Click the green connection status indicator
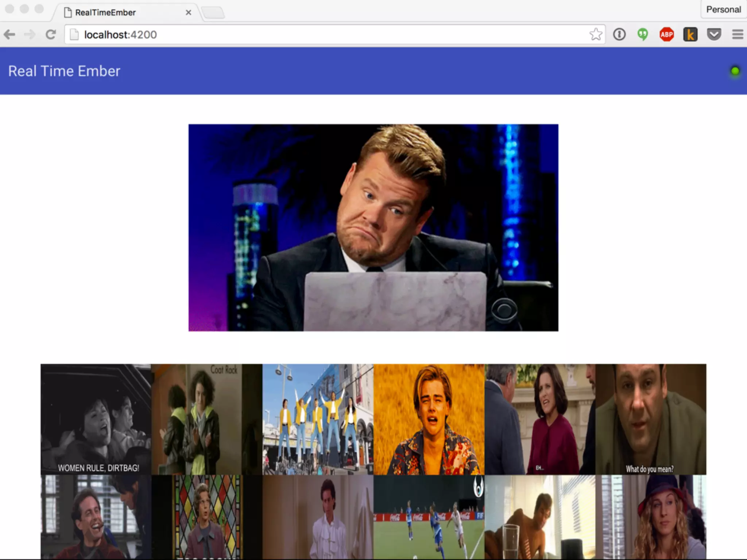 pos(735,71)
